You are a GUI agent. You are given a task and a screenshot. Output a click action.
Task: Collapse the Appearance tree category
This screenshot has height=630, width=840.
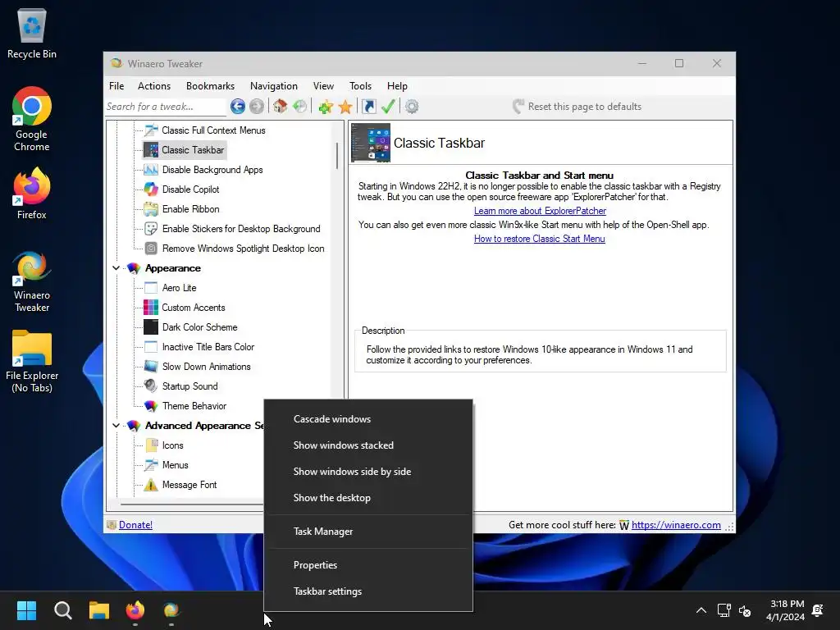pyautogui.click(x=116, y=268)
